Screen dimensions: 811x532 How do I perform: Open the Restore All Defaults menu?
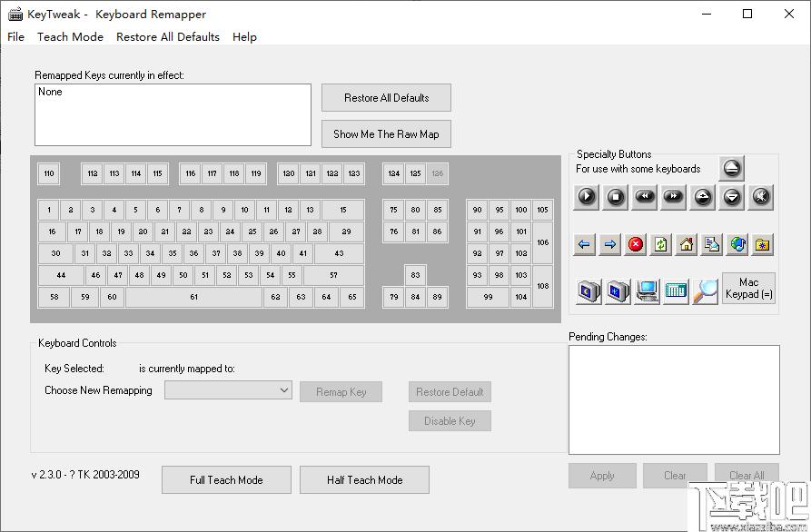tap(168, 36)
